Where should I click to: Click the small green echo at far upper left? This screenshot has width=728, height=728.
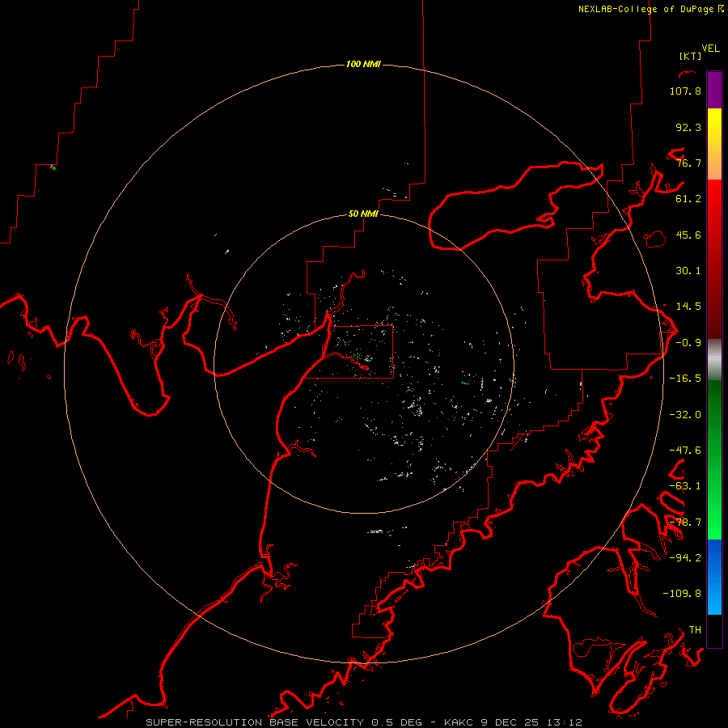click(53, 167)
